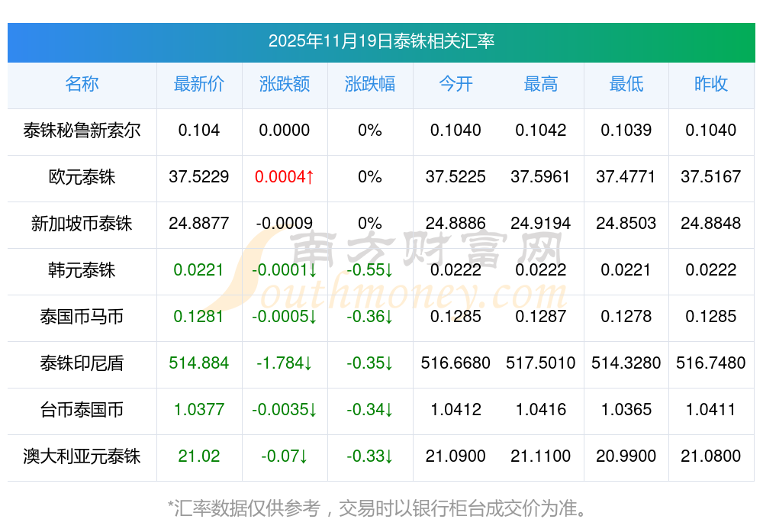The height and width of the screenshot is (532, 763).
Task: Click the 今开 column header
Action: 456,84
